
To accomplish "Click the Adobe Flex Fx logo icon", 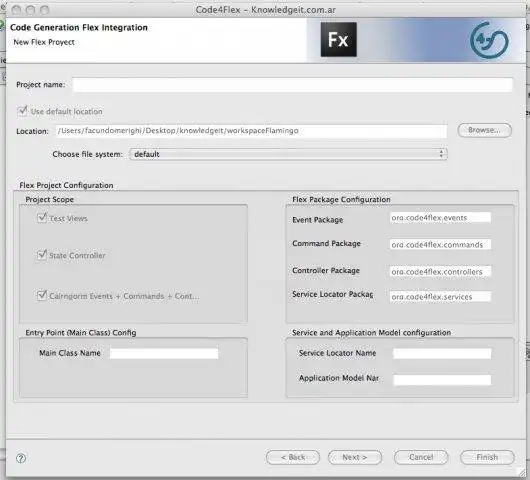I will [x=338, y=40].
